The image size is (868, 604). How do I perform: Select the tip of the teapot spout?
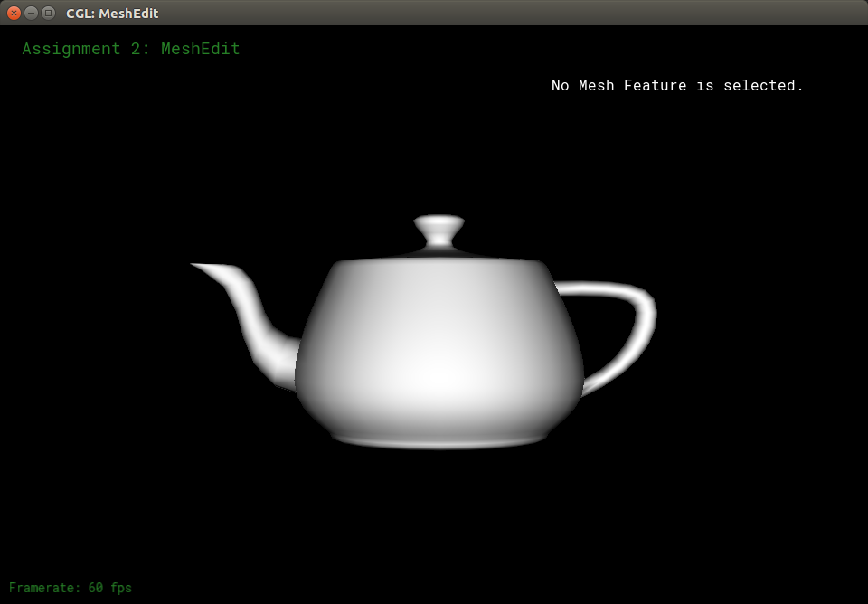click(201, 266)
